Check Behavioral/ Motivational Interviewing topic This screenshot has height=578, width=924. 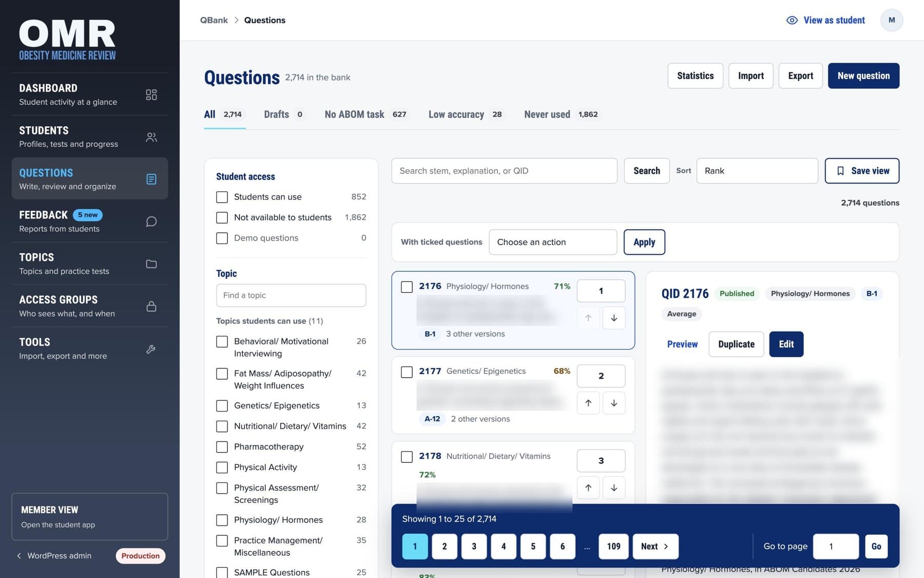click(222, 342)
